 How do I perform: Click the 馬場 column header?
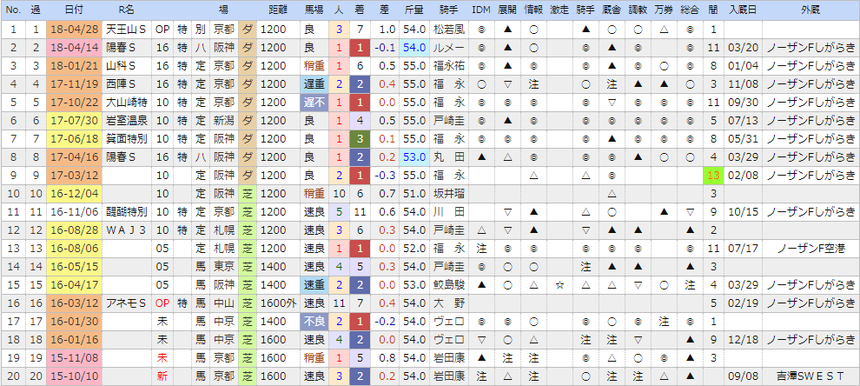coord(314,10)
